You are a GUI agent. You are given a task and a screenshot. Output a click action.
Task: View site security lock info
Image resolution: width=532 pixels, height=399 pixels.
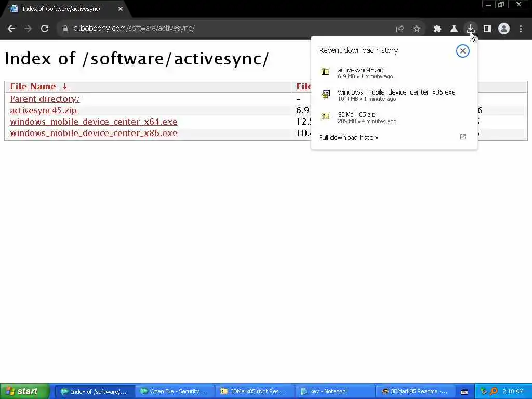65,29
